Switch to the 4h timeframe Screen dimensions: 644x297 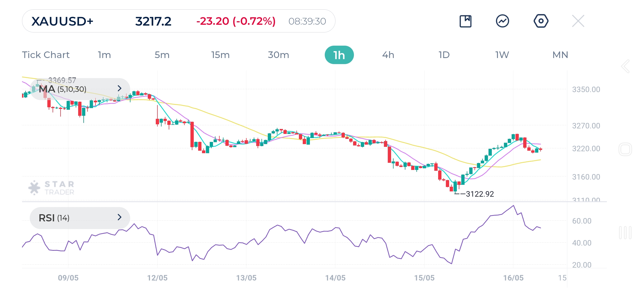coord(388,55)
